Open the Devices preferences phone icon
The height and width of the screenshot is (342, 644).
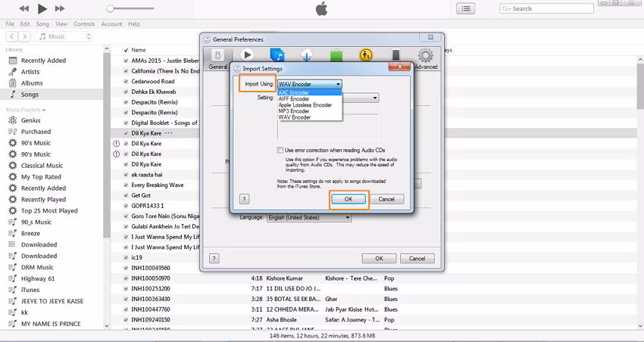click(x=395, y=55)
